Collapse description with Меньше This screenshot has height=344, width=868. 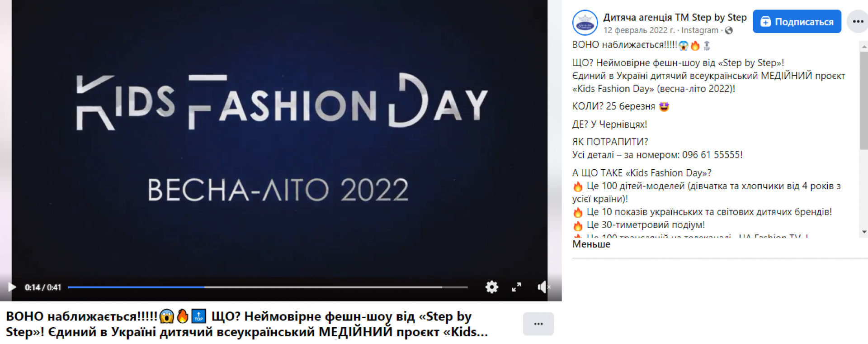tap(591, 244)
